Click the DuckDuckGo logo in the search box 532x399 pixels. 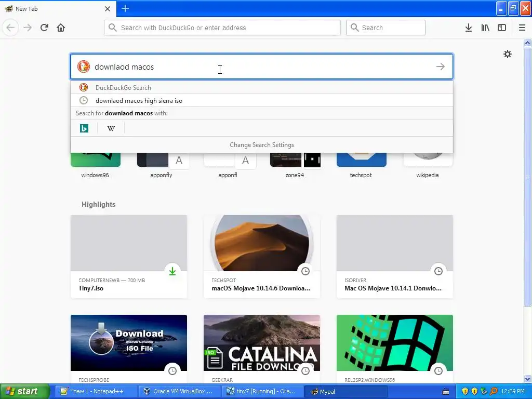84,66
